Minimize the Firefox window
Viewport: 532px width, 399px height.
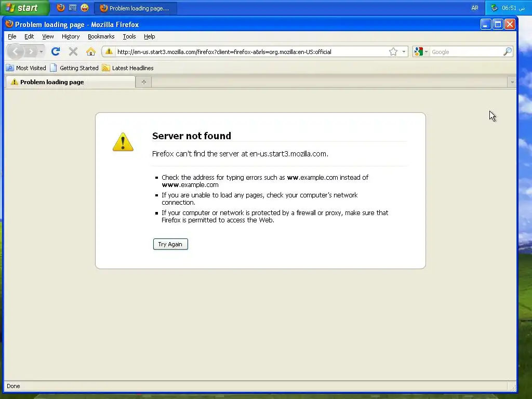tap(486, 24)
